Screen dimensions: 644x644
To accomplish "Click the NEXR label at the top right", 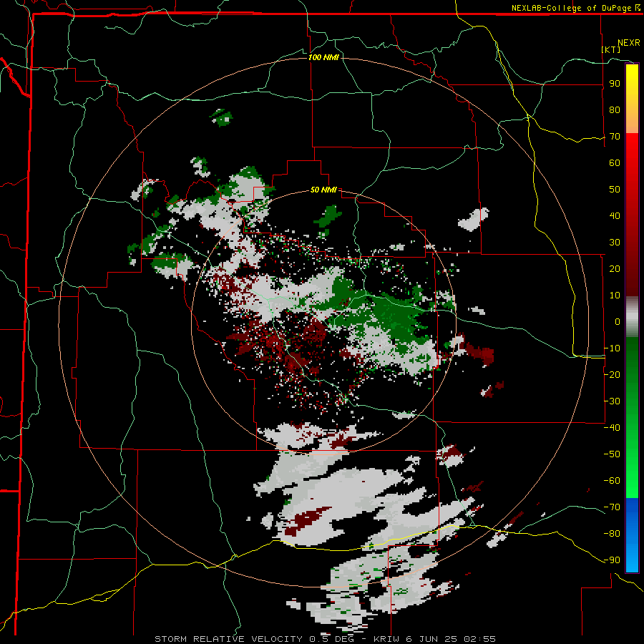I will [629, 43].
